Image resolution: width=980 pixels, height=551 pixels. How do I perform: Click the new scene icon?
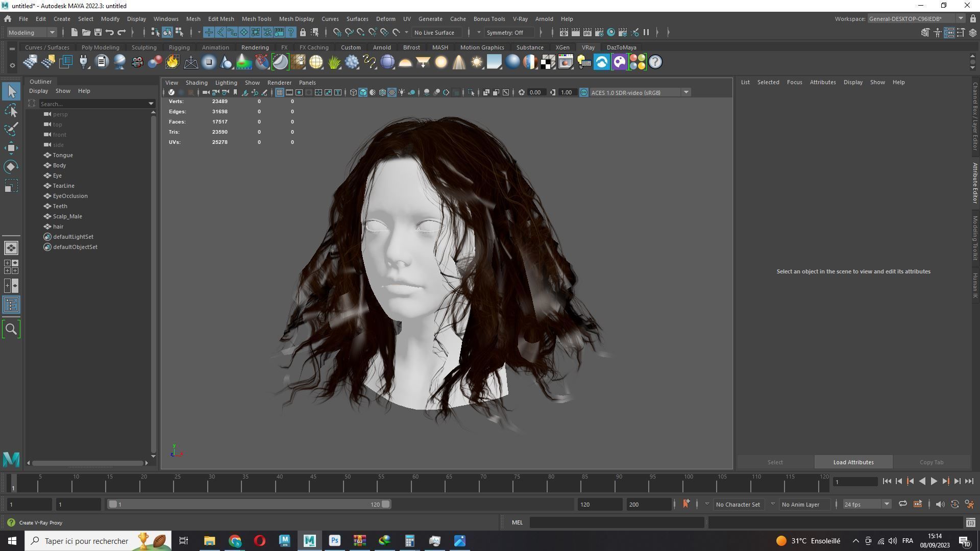coord(74,32)
